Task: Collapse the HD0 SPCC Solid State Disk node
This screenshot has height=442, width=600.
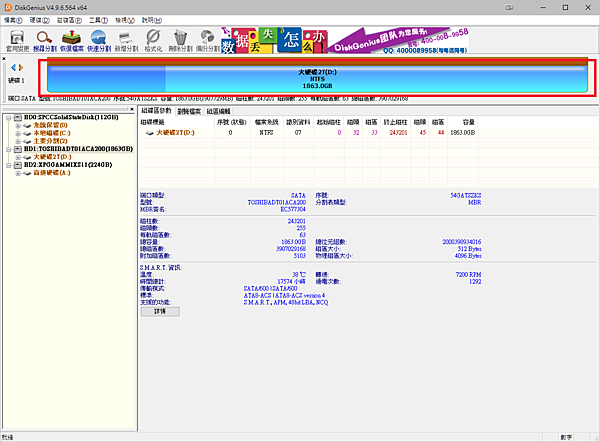Action: [x=8, y=117]
